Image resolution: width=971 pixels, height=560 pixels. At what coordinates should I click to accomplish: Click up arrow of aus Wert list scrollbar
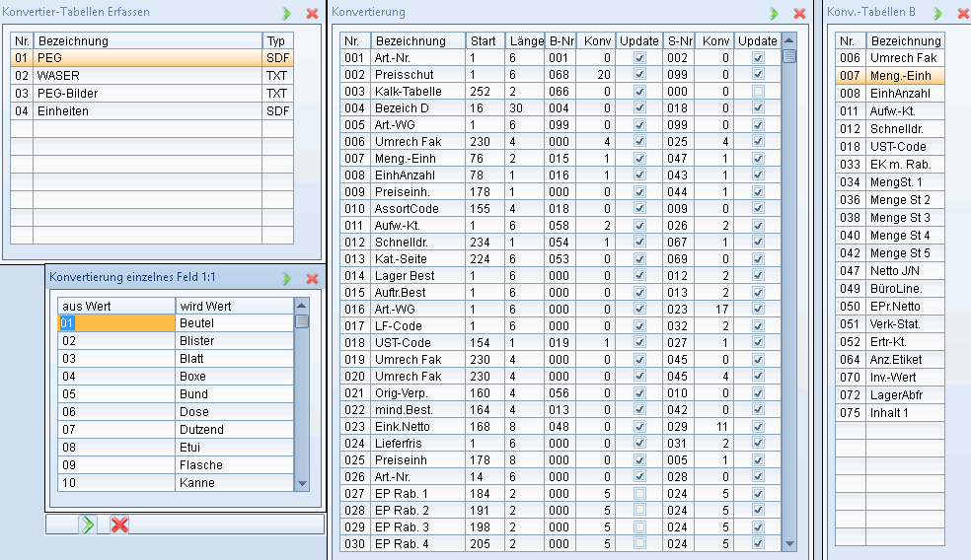tap(302, 306)
